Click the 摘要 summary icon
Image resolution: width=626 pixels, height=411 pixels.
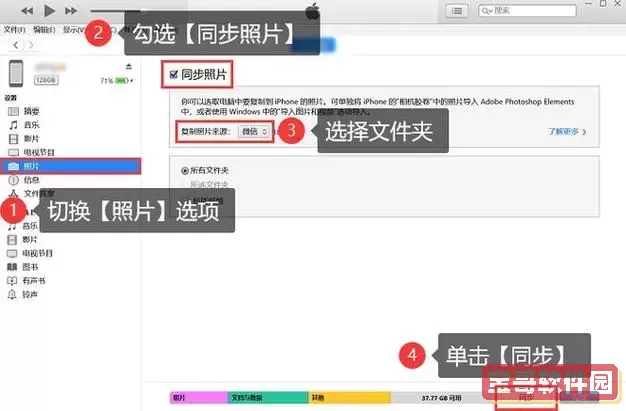(13, 111)
